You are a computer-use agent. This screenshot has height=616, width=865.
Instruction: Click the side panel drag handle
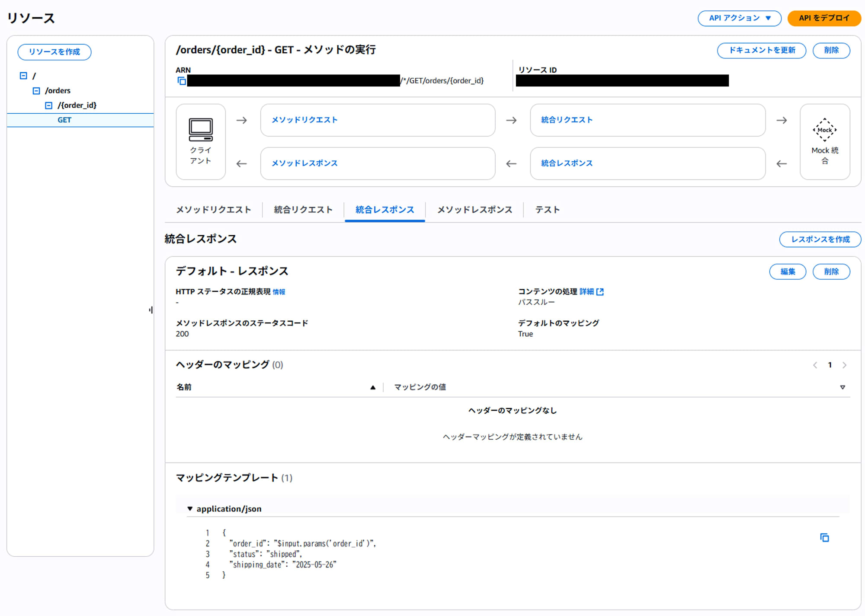click(x=151, y=310)
